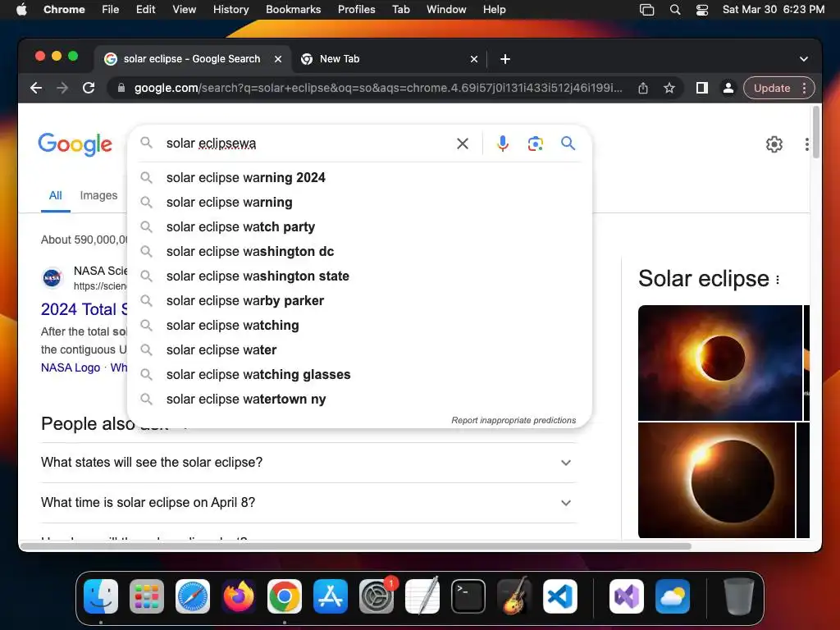Open the History menu
Screen dimensions: 840x630
[231, 10]
